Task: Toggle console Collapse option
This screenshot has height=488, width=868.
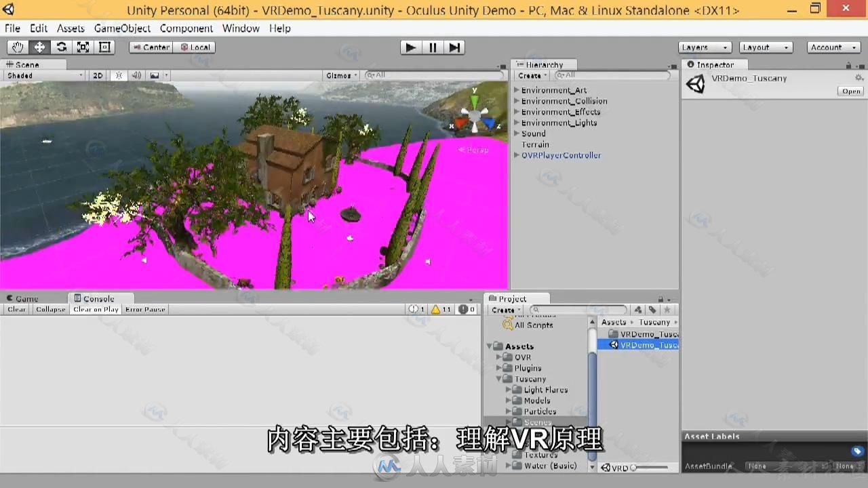Action: coord(50,309)
